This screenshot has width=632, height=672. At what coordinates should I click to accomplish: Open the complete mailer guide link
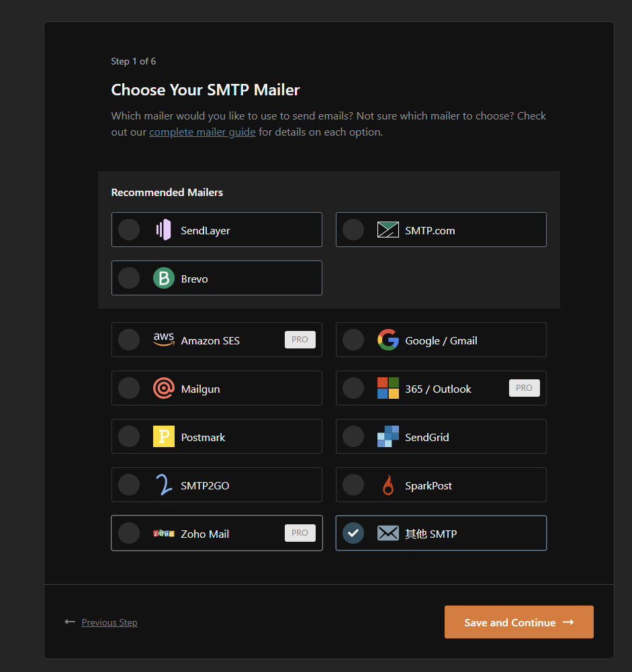coord(202,132)
